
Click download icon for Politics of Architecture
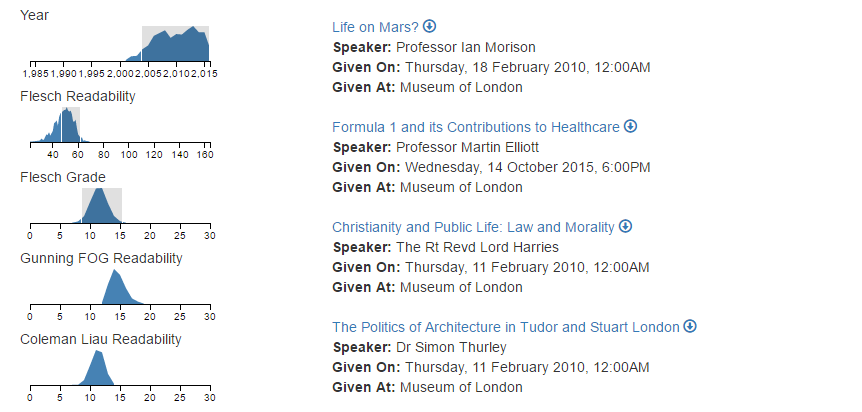690,326
